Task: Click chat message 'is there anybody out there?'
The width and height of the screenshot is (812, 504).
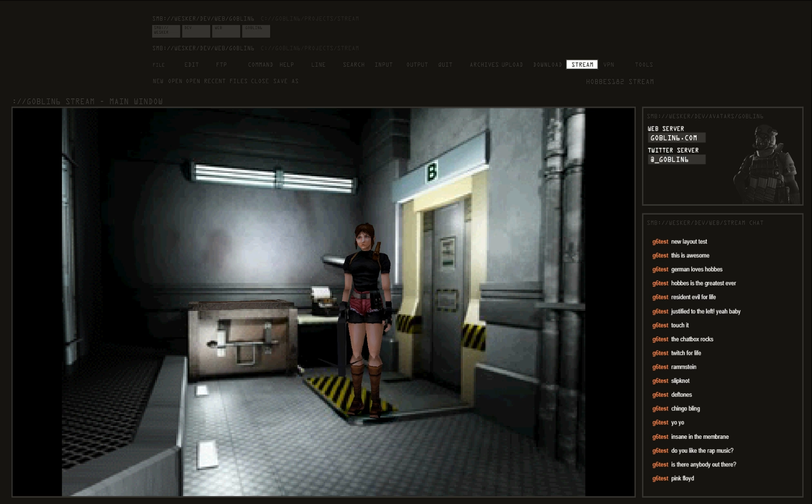Action: point(704,465)
